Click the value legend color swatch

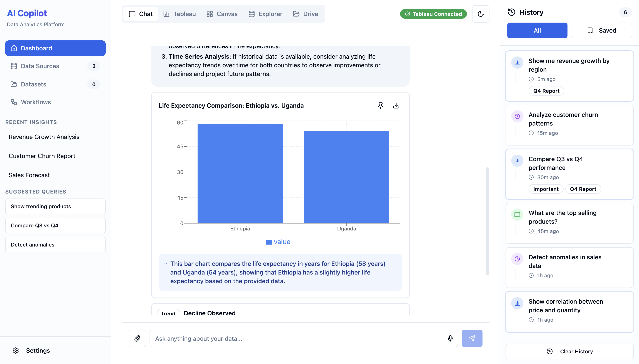pos(269,242)
